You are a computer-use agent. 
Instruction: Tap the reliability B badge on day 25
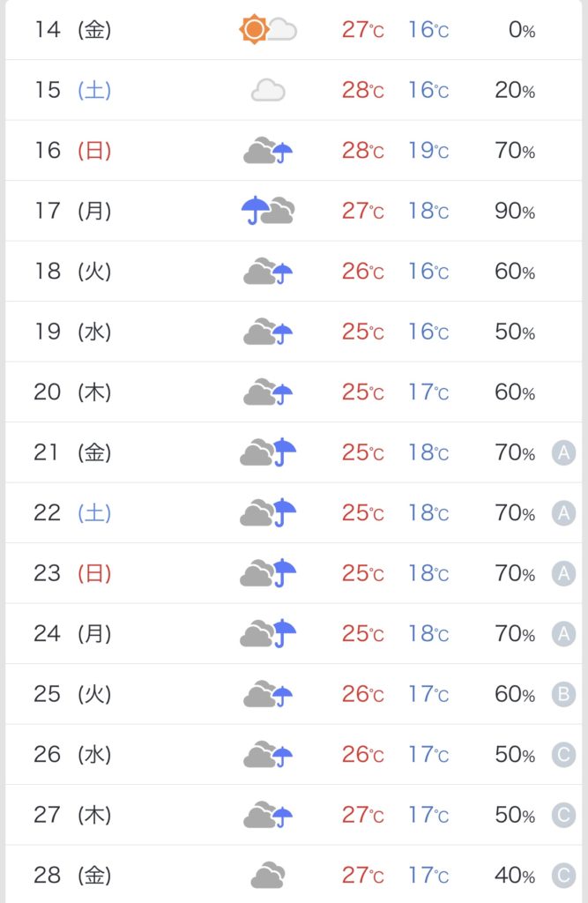[564, 694]
